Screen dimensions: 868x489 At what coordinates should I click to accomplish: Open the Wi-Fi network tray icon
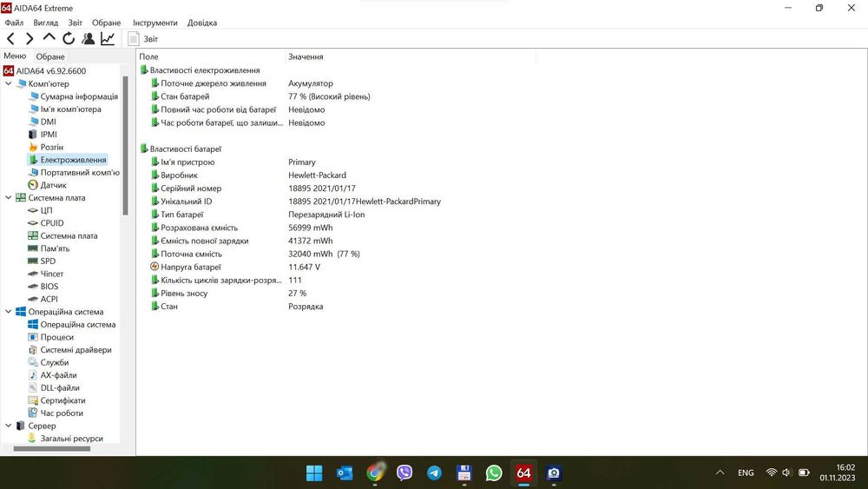pyautogui.click(x=771, y=472)
